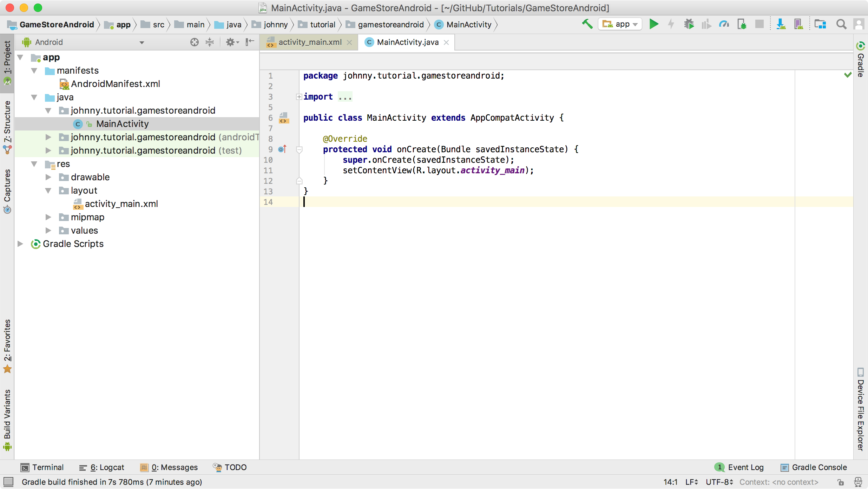Viewport: 868px width, 489px height.
Task: Fold the onCreate method on line 9
Action: coord(299,150)
